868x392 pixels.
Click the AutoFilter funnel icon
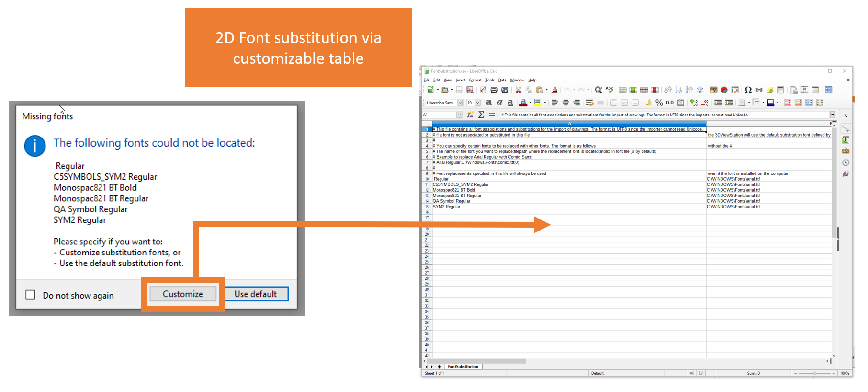coord(700,90)
